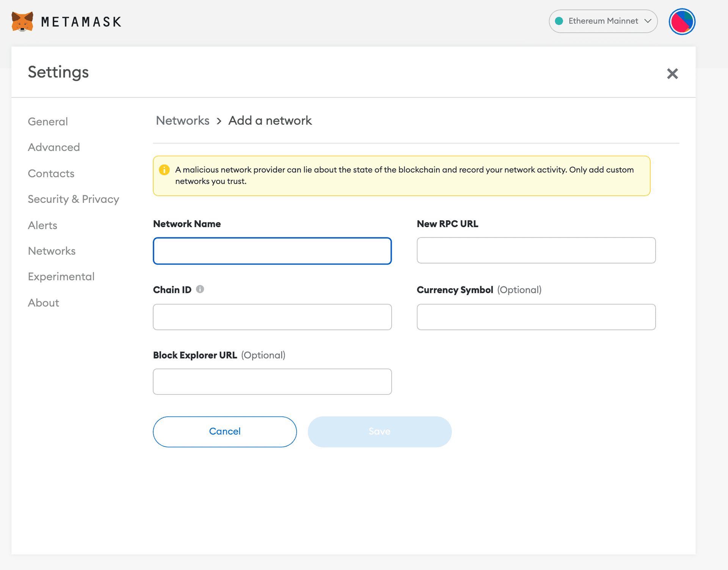Expand the breadcrumb arrow after Networks

tap(219, 121)
